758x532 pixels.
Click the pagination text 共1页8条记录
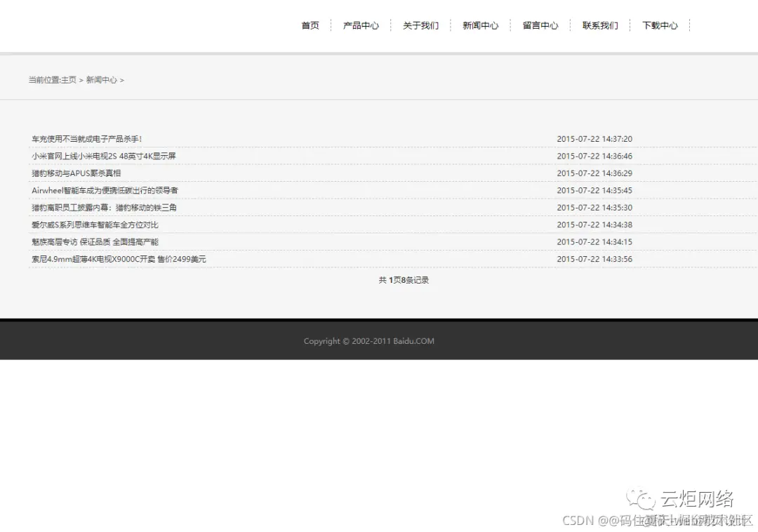(x=403, y=279)
